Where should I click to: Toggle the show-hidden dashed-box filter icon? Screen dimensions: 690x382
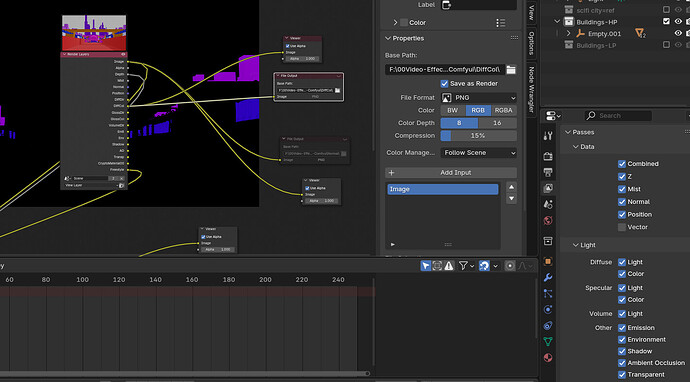437,266
